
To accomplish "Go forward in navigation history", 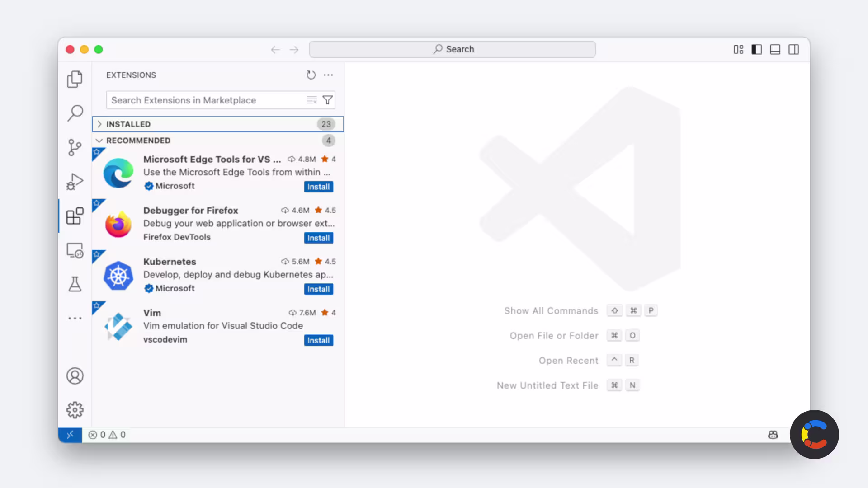I will [x=294, y=50].
